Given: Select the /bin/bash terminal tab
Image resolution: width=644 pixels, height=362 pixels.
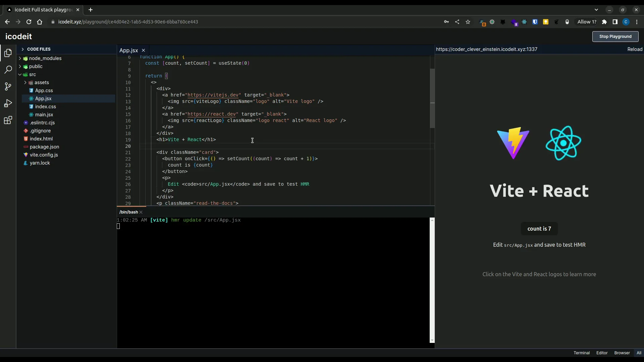Looking at the screenshot, I should point(128,212).
